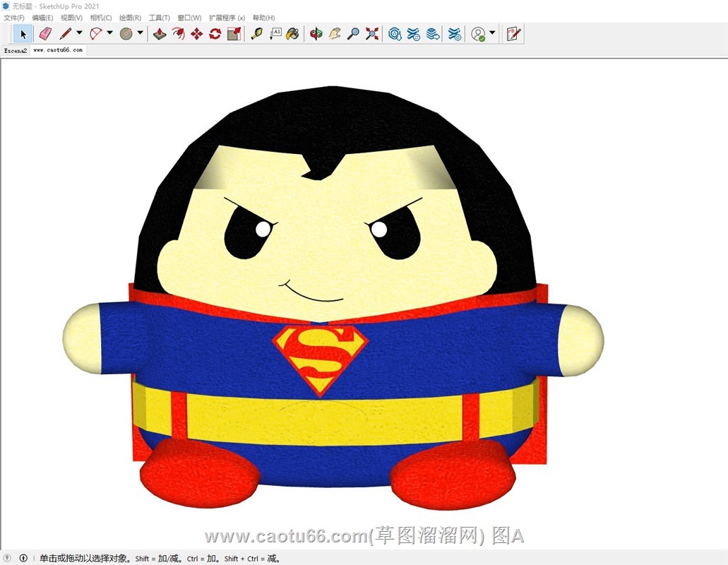Open the Ruby code editor icon
728x565 pixels.
click(513, 34)
